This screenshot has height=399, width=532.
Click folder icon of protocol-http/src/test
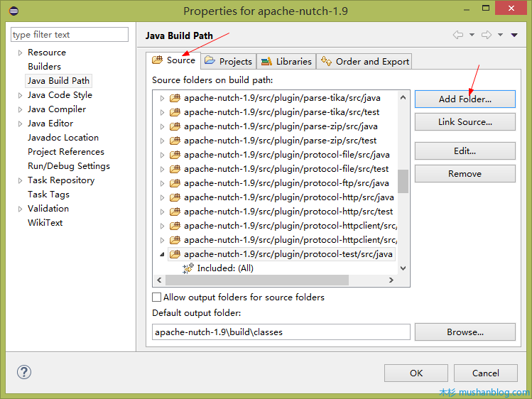175,212
